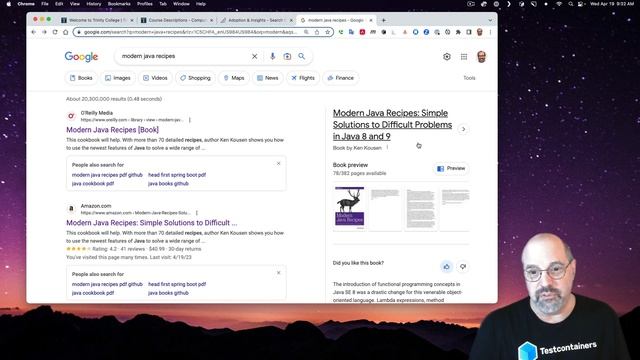
Task: Open more options next to Book by Ken Kousen
Action: [387, 148]
